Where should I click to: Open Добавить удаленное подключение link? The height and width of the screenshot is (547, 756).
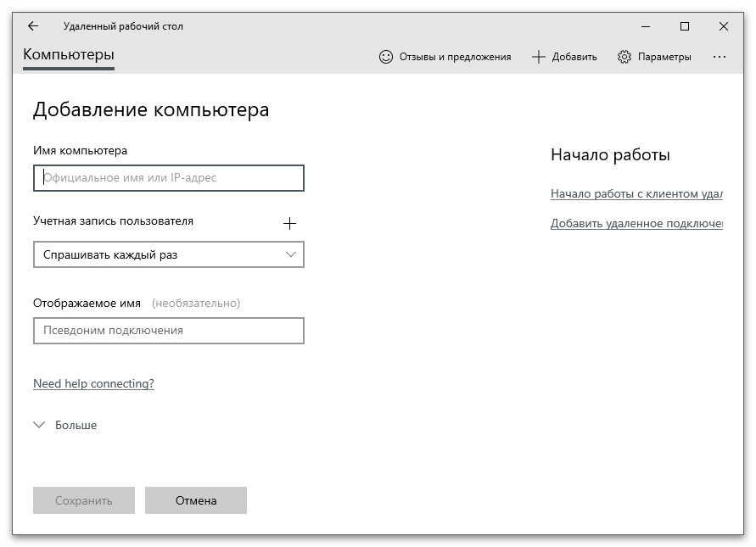click(636, 224)
